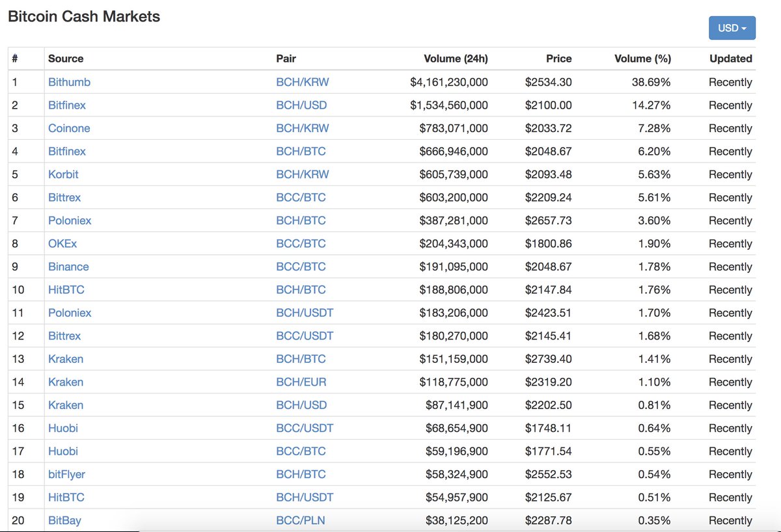Open the OKEx exchange link
Viewport: 781px width, 532px height.
(62, 243)
